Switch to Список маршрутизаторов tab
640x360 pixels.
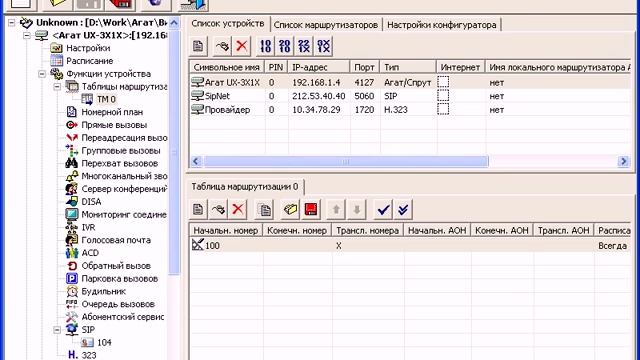click(326, 25)
